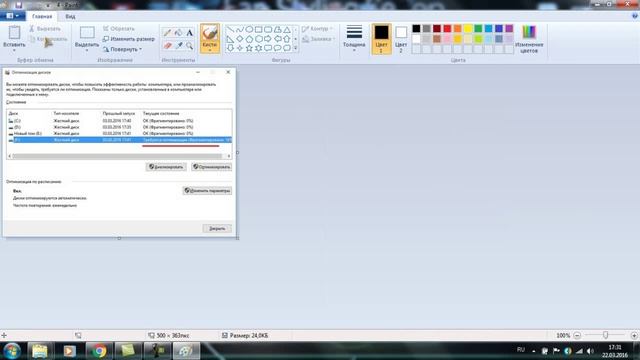Pick the Five-point star shape

coord(249,48)
